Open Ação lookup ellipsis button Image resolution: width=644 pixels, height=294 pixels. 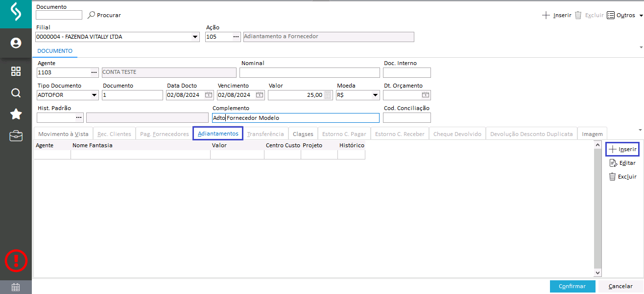click(x=236, y=37)
